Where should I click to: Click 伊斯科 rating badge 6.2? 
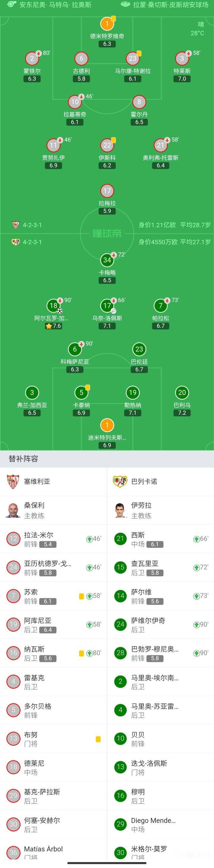[x=107, y=165]
